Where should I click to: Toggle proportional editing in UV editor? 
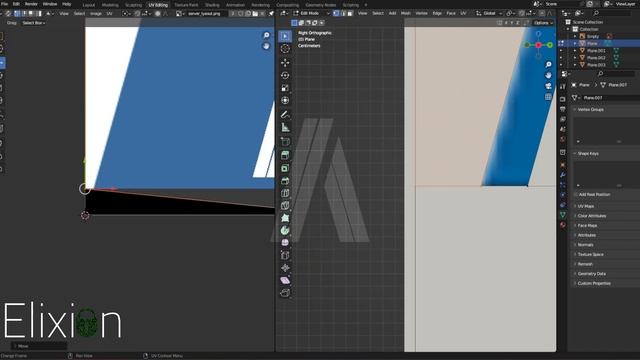click(158, 13)
